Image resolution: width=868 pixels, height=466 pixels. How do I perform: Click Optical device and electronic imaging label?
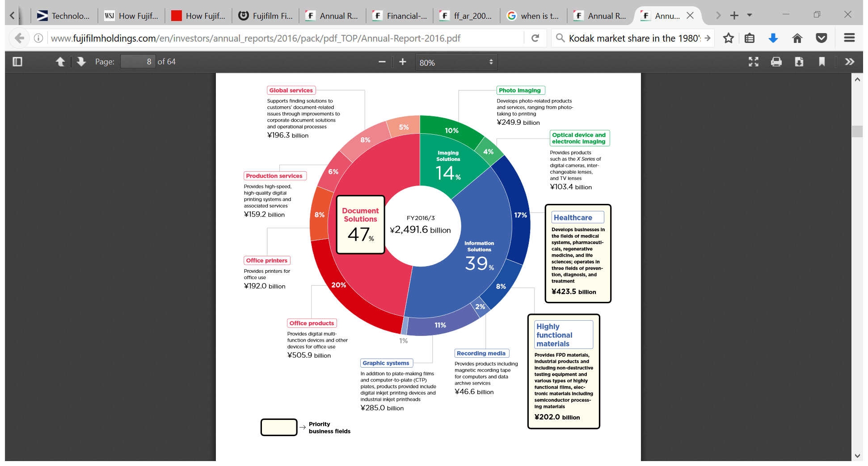(x=579, y=138)
